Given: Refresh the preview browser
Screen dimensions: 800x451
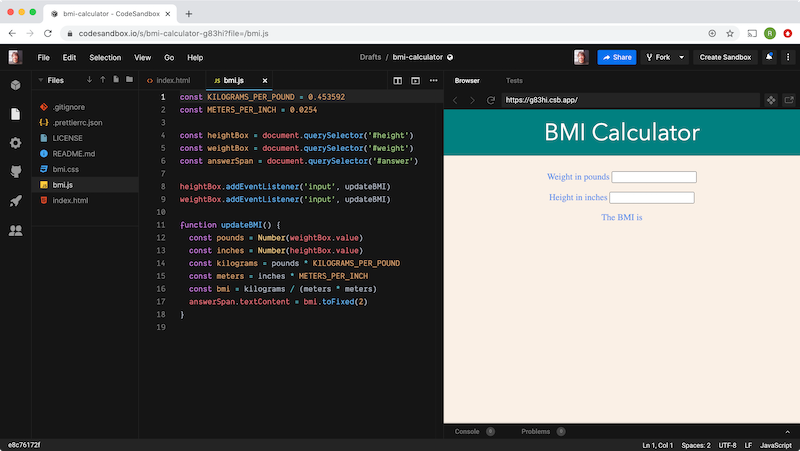Looking at the screenshot, I should 491,100.
